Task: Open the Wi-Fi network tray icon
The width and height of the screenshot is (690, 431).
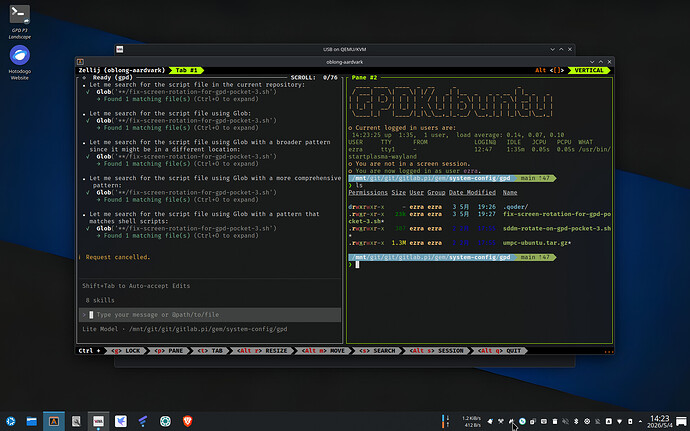Action: 620,421
